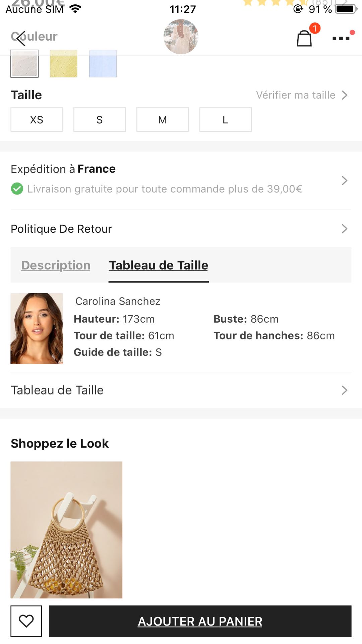Viewport: 362px width, 644px height.
Task: Expand Expédition à France shipping details
Action: coord(344,180)
